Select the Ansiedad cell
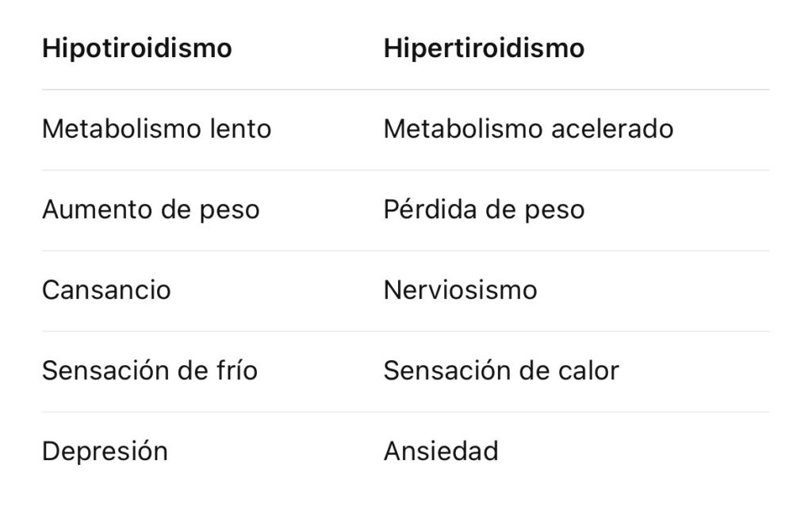The image size is (812, 507). pyautogui.click(x=441, y=451)
